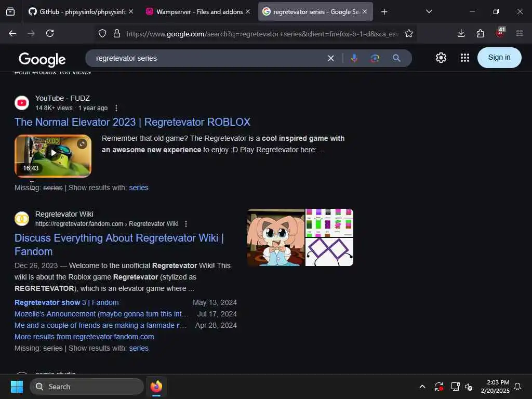Open notifications bell icon
Screen dimensions: 532x399
point(518,387)
